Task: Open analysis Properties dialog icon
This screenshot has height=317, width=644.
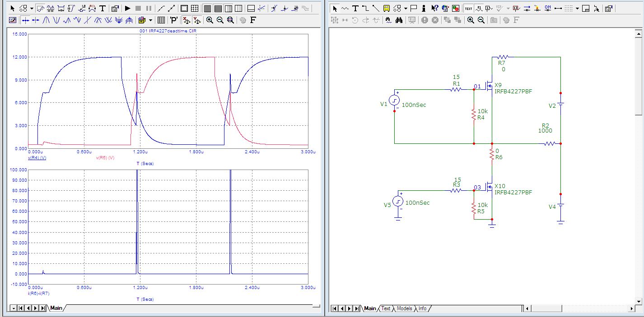Action: click(x=115, y=8)
